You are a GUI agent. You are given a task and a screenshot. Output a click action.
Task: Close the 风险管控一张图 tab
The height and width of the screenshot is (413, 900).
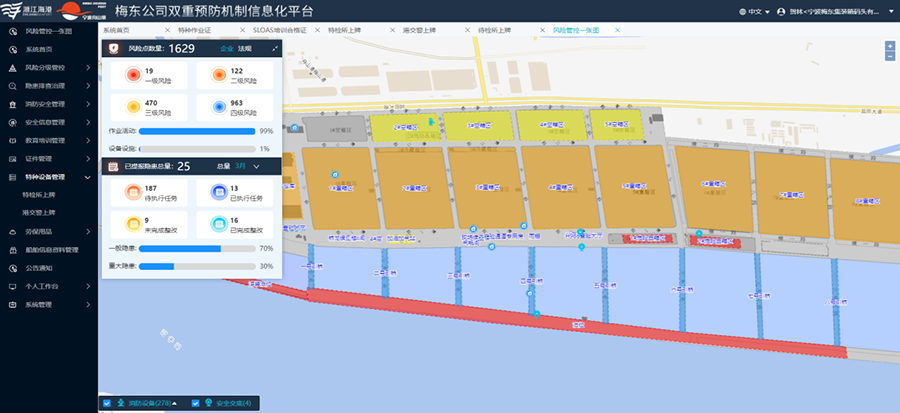click(618, 30)
